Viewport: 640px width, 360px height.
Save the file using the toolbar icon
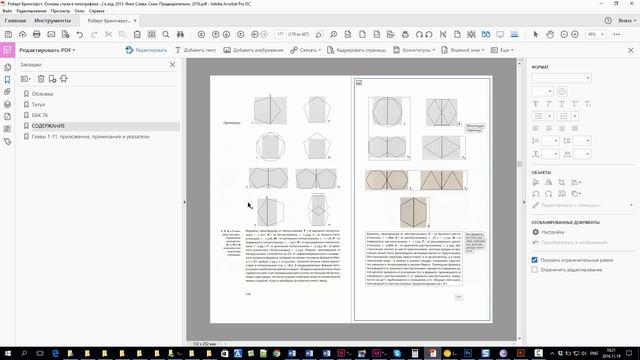pos(8,35)
